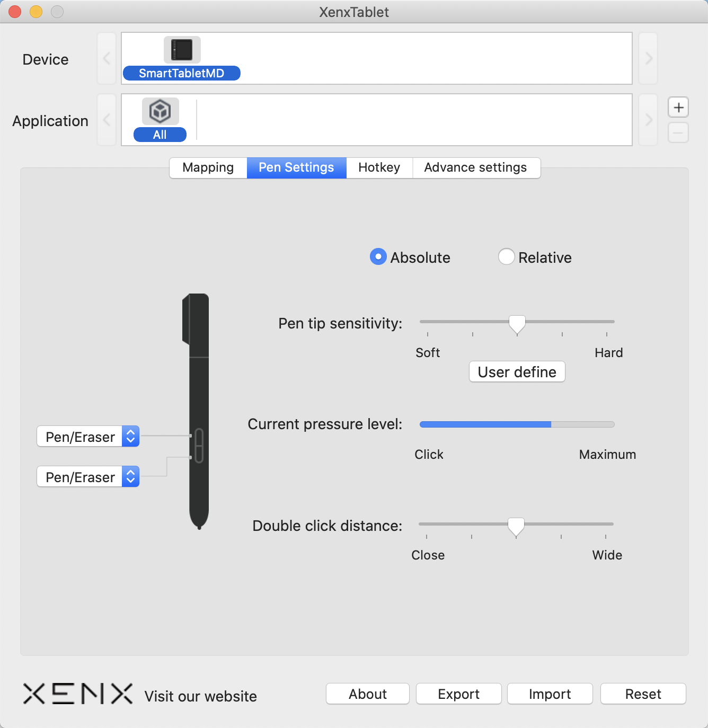Select the Absolute radio button
This screenshot has height=728, width=708.
click(x=378, y=257)
